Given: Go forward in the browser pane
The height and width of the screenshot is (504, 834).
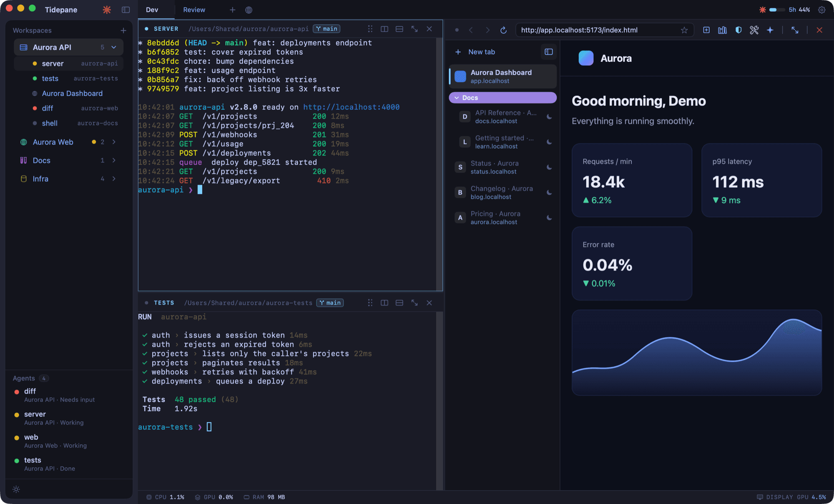Looking at the screenshot, I should point(487,30).
